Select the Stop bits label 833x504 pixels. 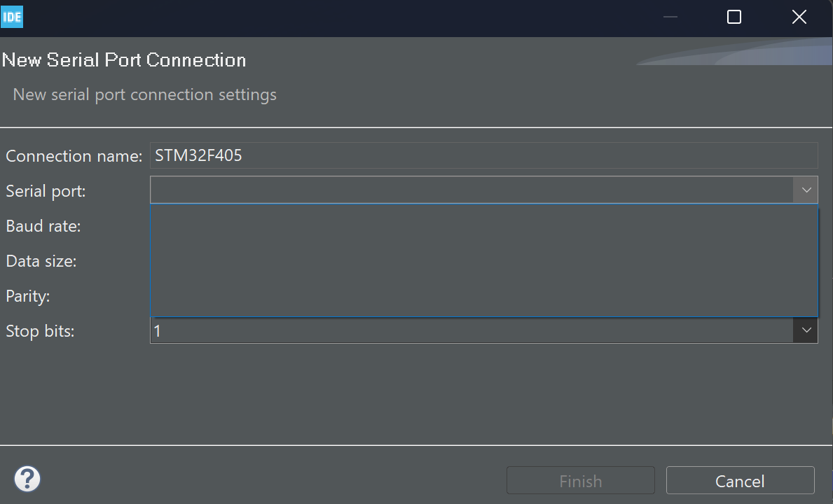[x=40, y=331]
